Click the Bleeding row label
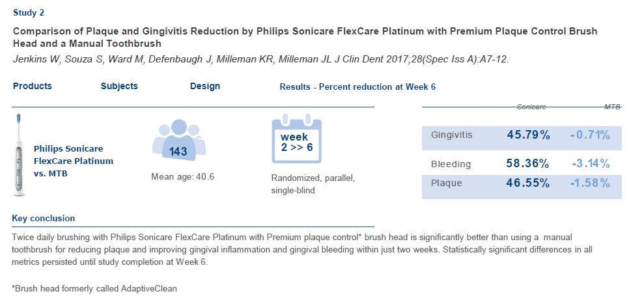Image resolution: width=644 pixels, height=300 pixels. (451, 164)
